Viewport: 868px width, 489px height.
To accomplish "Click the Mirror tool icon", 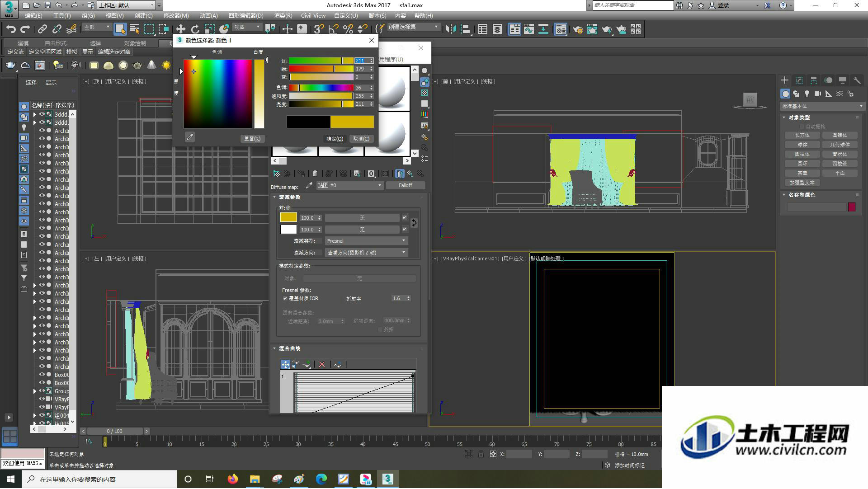I will [451, 29].
